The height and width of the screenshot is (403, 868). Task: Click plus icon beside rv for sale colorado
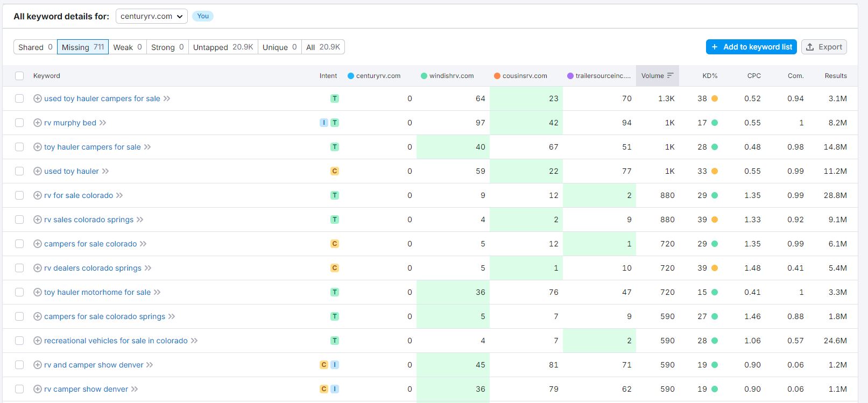coord(38,195)
